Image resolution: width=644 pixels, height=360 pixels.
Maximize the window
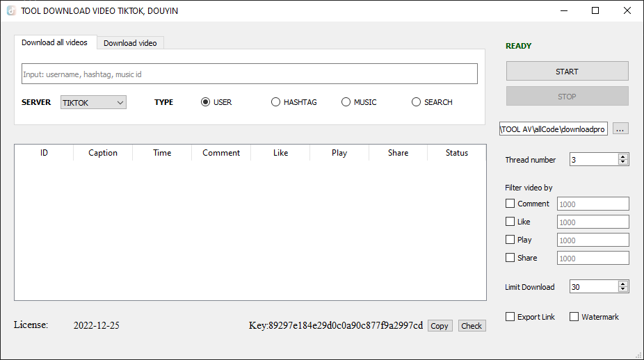pos(595,10)
